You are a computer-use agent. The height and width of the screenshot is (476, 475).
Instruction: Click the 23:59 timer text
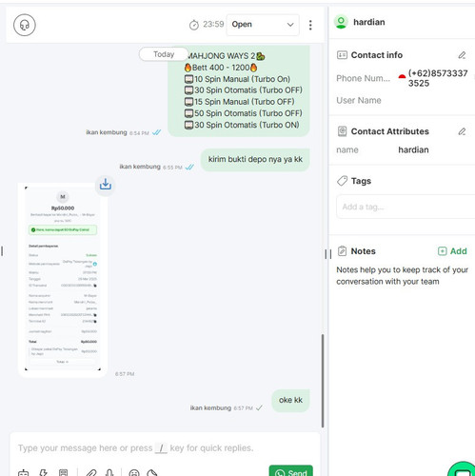point(213,24)
